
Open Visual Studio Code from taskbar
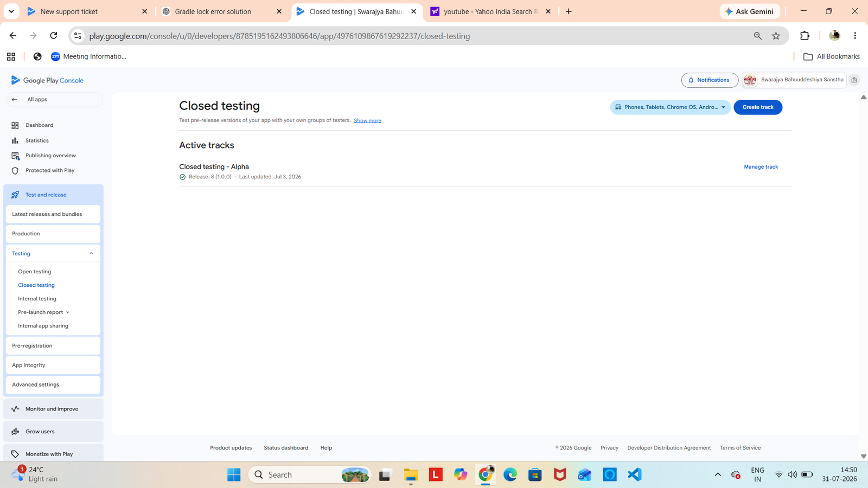[x=635, y=474]
